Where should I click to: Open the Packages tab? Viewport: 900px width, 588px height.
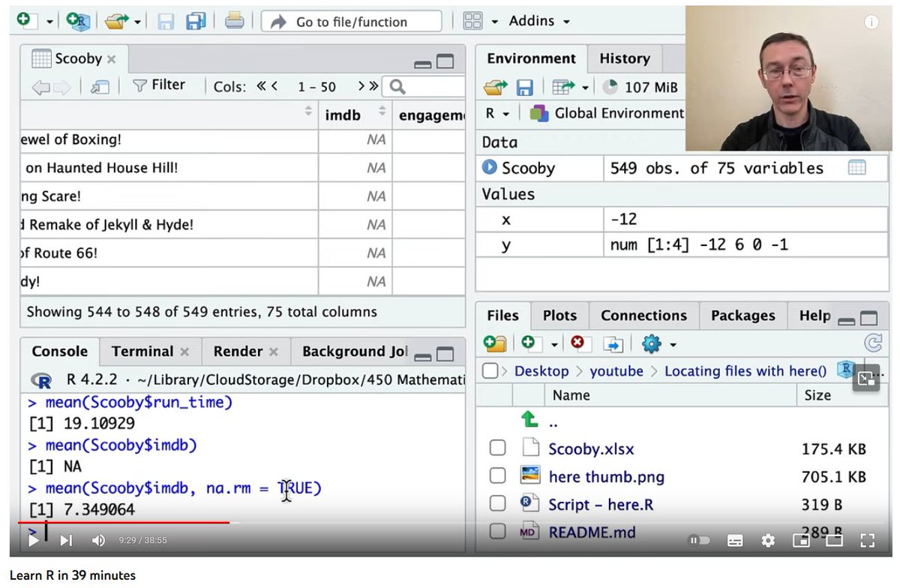[742, 315]
